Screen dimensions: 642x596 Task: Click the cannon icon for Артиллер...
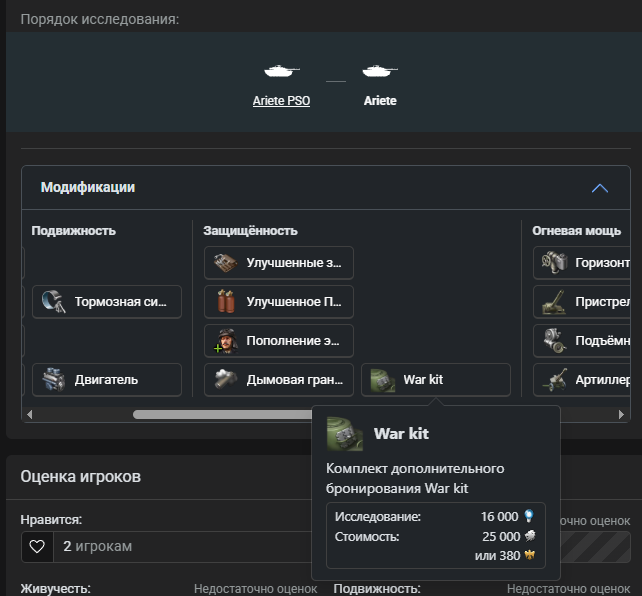(x=554, y=380)
